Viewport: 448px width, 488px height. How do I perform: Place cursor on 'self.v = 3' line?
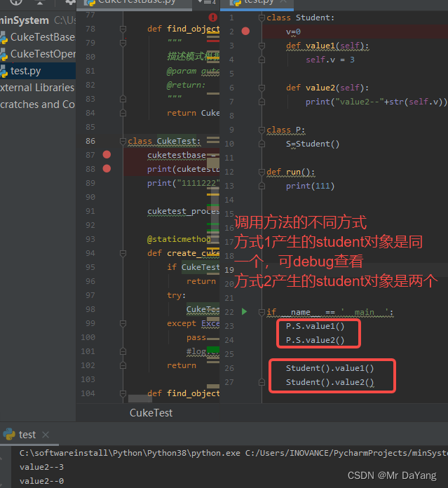point(330,60)
